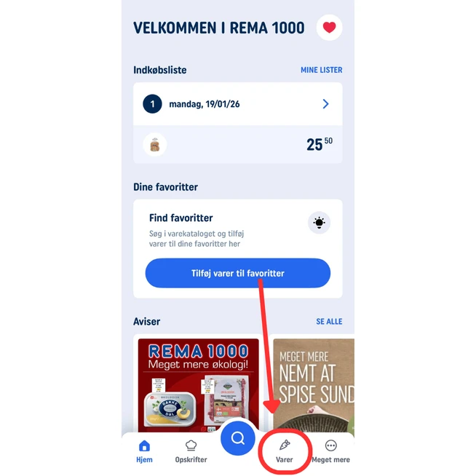
Task: Tap the bread product thumbnail icon
Action: tap(155, 145)
